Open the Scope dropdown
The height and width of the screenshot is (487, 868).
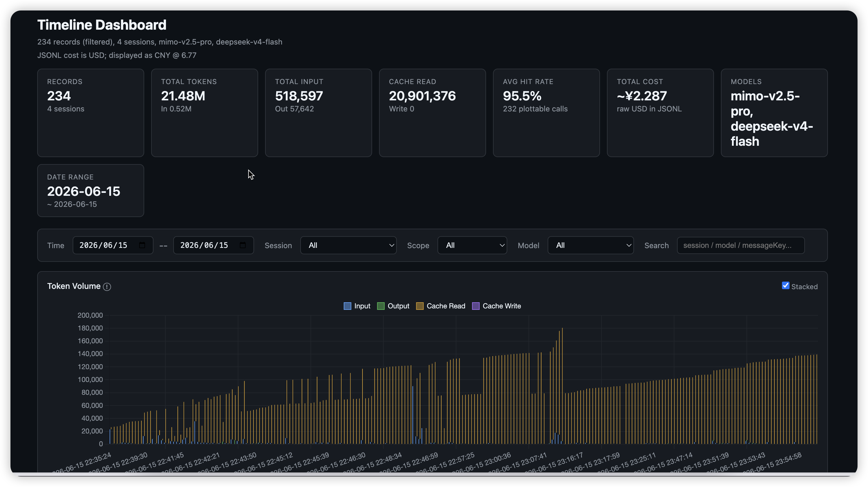472,245
